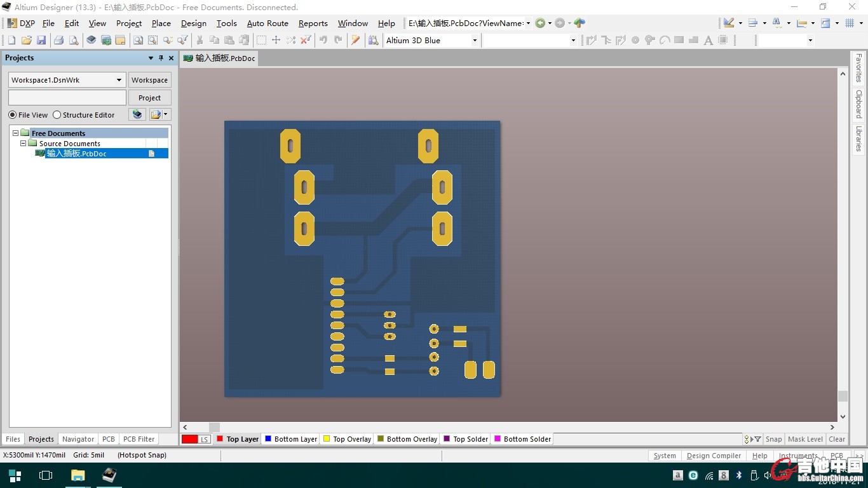
Task: Expand the Altium 3D Blue view dropdown
Action: 474,40
